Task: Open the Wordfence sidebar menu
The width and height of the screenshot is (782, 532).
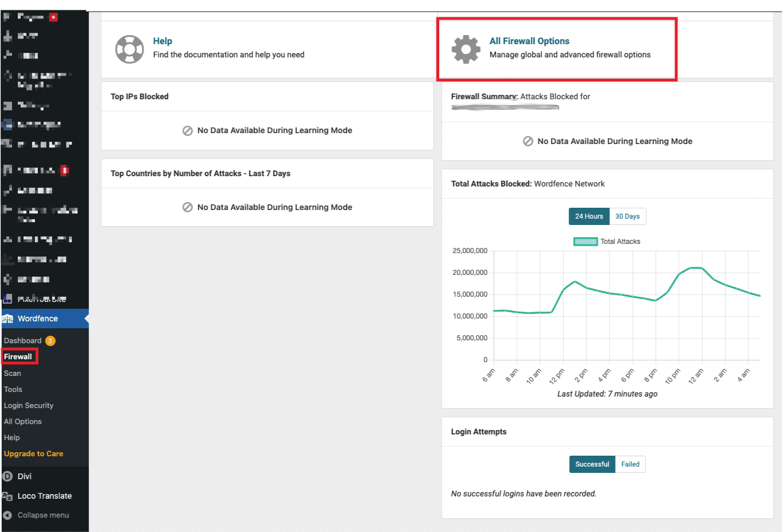Action: coord(45,319)
